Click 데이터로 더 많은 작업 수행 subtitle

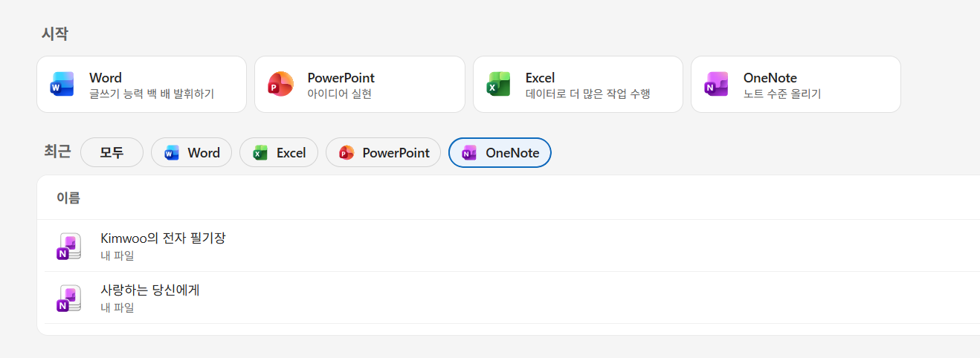tap(588, 94)
